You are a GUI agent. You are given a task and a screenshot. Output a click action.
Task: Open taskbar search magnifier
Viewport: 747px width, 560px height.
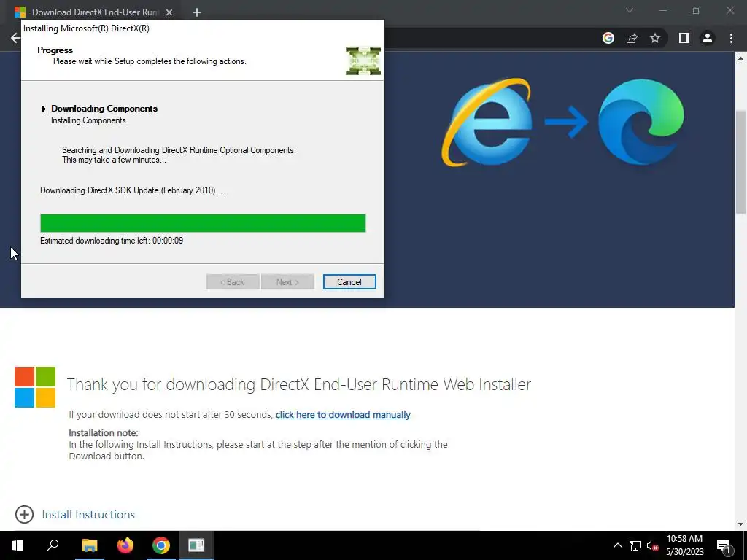tap(53, 545)
